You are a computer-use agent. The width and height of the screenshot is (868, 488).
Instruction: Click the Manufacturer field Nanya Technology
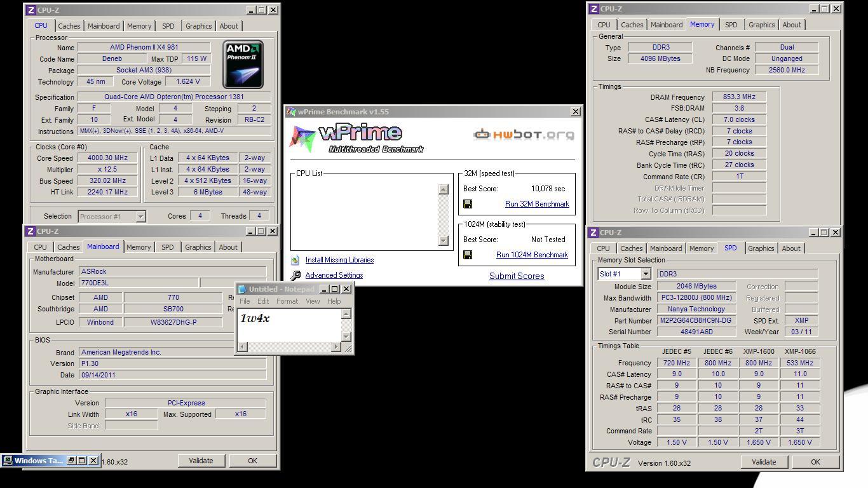[x=696, y=309]
